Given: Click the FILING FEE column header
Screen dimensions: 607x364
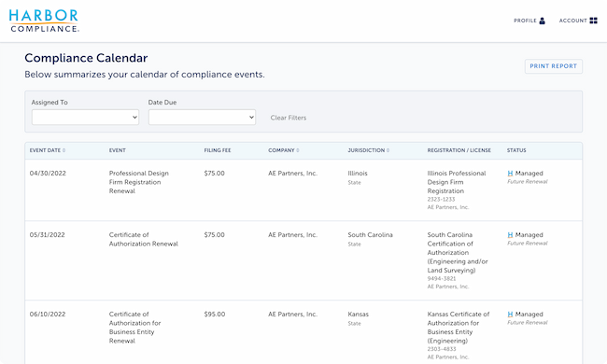Looking at the screenshot, I should click(x=218, y=150).
